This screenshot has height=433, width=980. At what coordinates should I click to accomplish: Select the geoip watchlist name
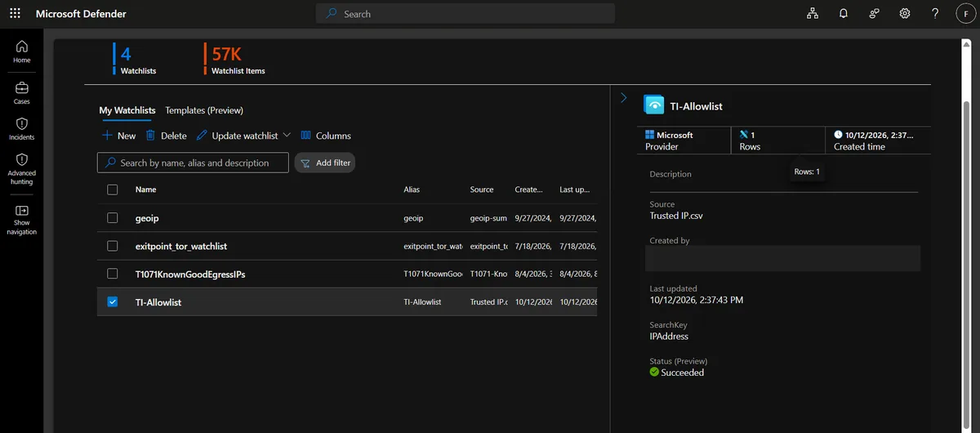coord(147,218)
